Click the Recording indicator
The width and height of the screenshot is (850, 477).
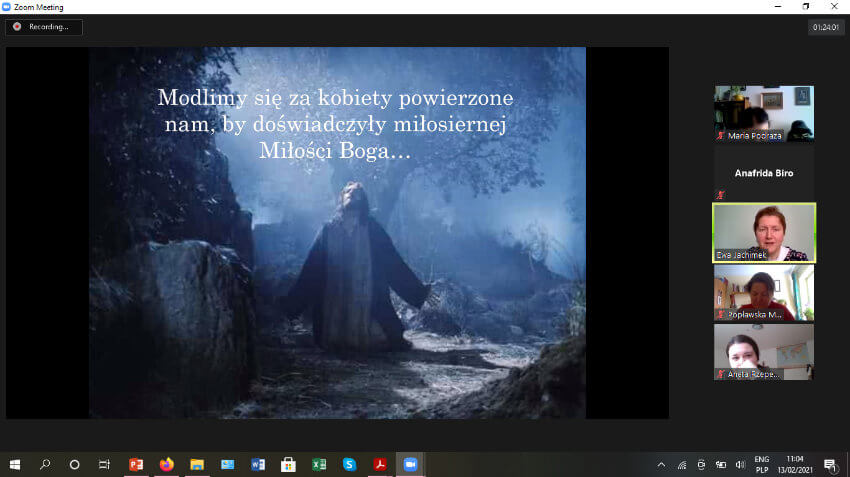click(x=44, y=27)
